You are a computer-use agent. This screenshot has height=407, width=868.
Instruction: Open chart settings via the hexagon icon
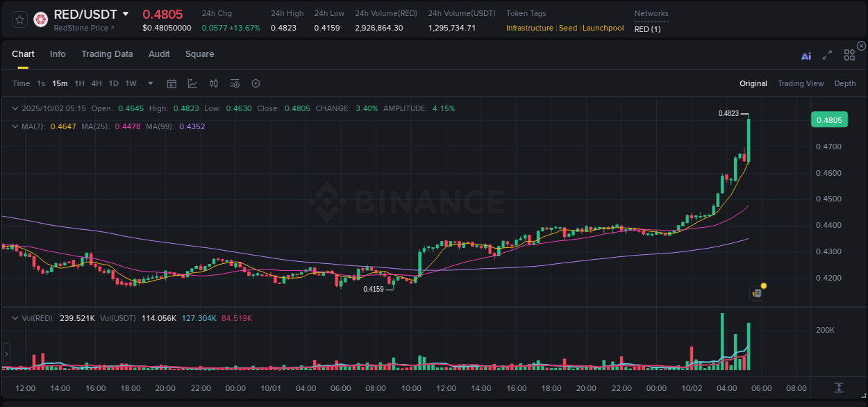pyautogui.click(x=256, y=83)
